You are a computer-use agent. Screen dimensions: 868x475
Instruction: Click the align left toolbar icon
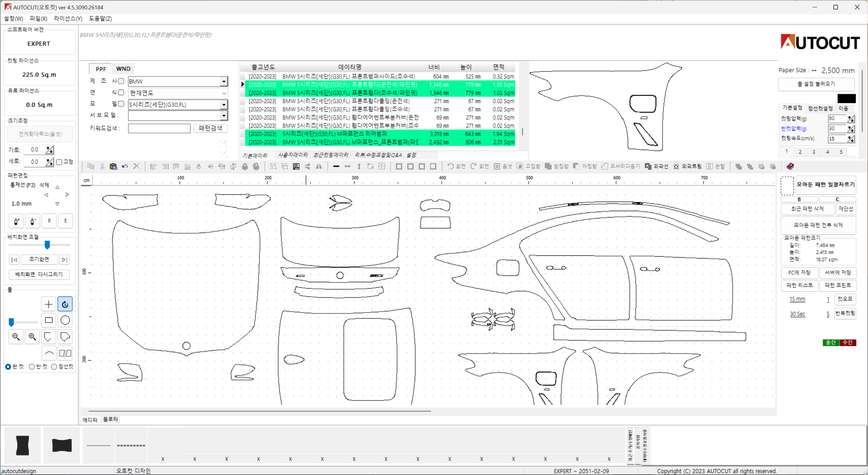tap(153, 166)
